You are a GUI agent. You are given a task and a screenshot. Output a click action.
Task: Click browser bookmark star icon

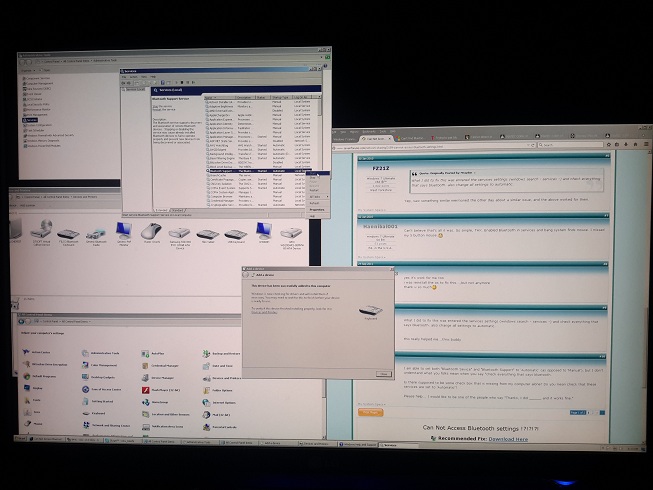[608, 144]
